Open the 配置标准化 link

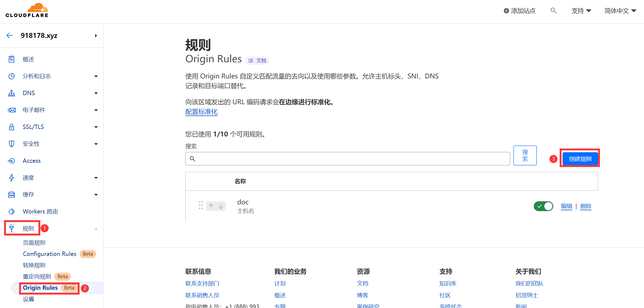pos(202,112)
